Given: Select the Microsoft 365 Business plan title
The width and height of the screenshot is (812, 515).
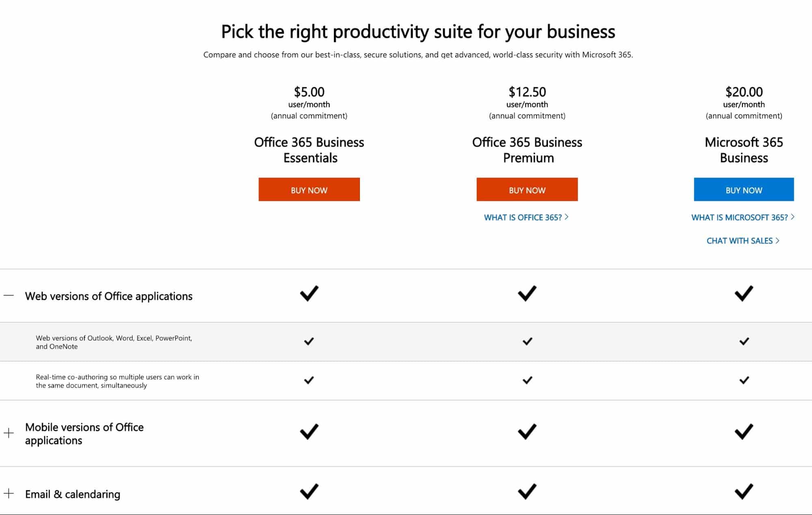Looking at the screenshot, I should [x=744, y=150].
